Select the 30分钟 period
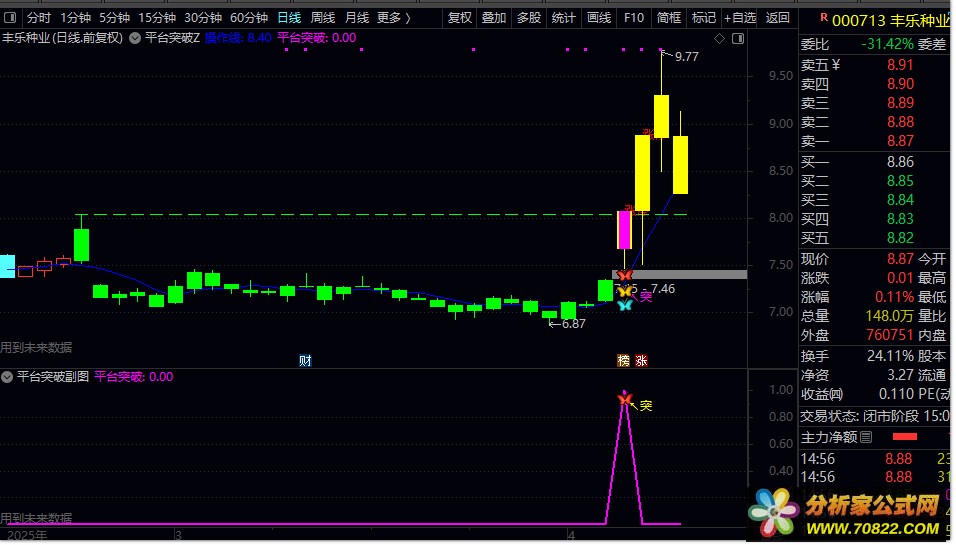 pyautogui.click(x=203, y=18)
